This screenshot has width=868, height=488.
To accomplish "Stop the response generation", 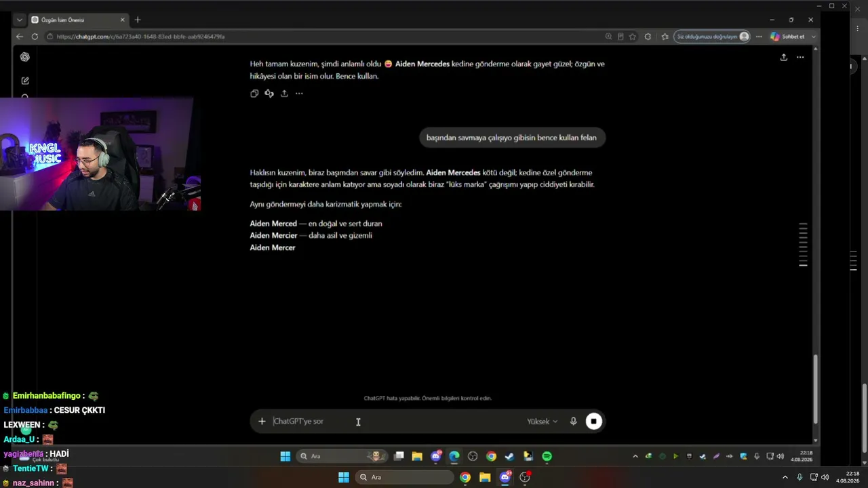I will [x=593, y=422].
